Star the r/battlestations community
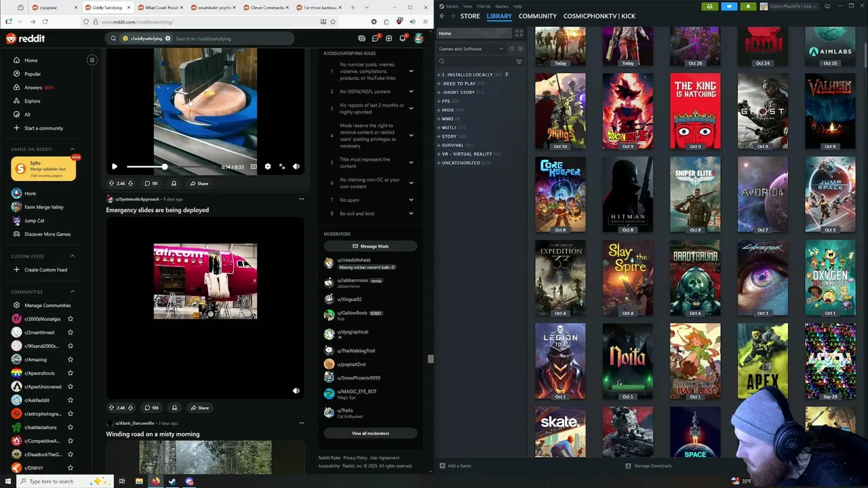 point(71,428)
